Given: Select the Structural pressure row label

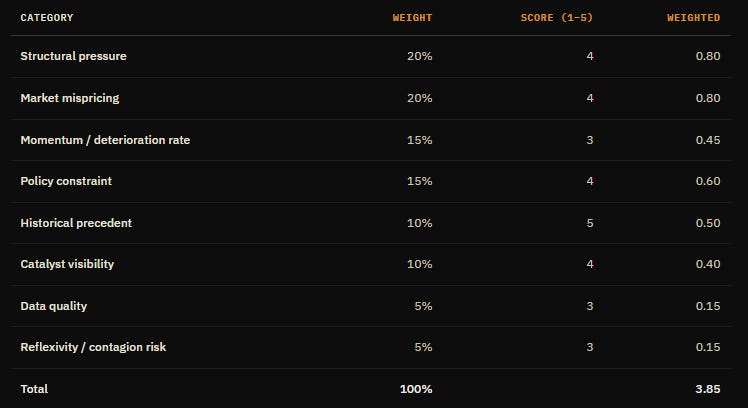Looking at the screenshot, I should tap(73, 56).
